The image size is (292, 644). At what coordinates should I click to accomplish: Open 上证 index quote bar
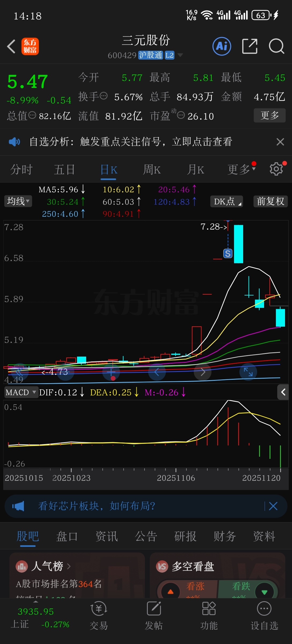(40, 618)
